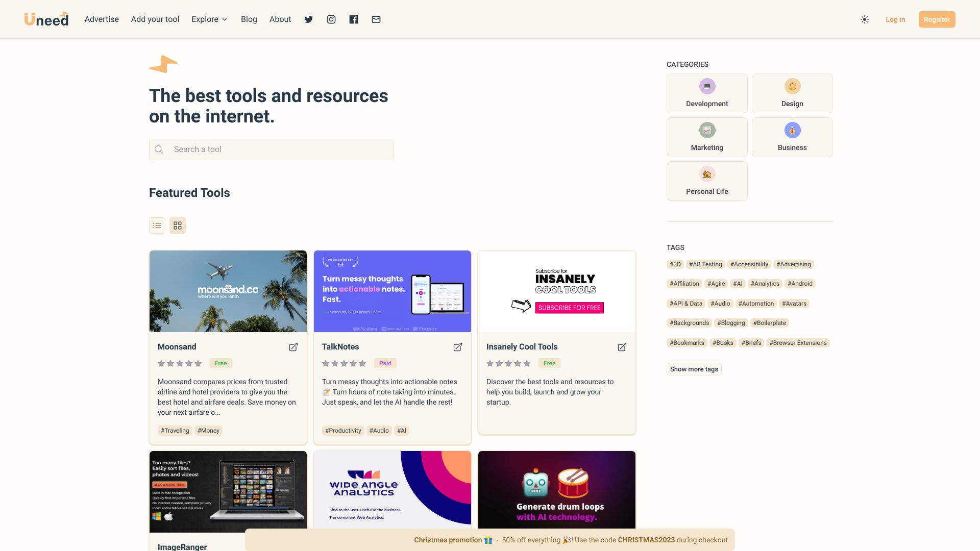Image resolution: width=980 pixels, height=551 pixels.
Task: Go to the About page
Action: (280, 19)
